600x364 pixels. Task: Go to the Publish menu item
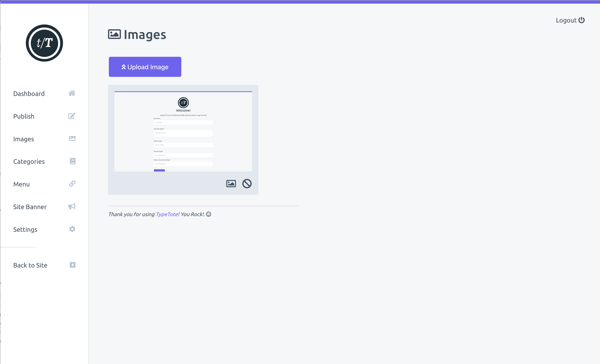point(24,116)
